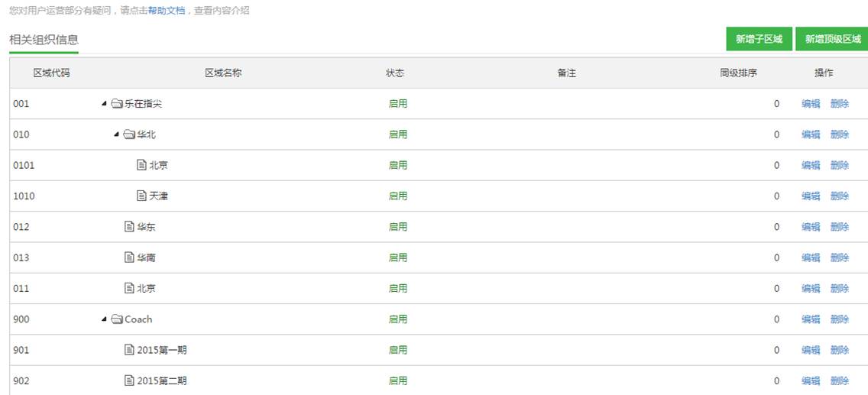868x395 pixels.
Task: Delete the 2015第二期 row
Action: point(840,380)
